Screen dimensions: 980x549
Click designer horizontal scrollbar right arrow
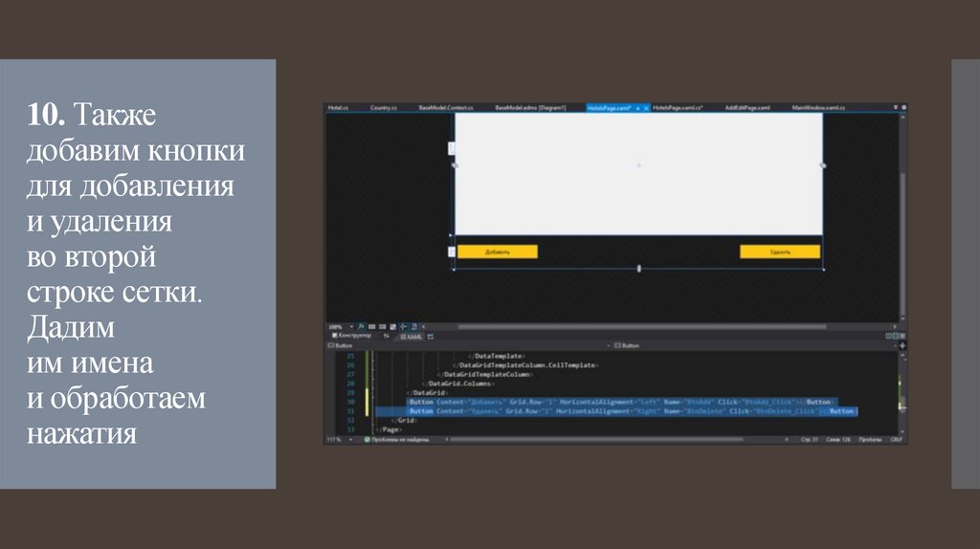point(895,327)
